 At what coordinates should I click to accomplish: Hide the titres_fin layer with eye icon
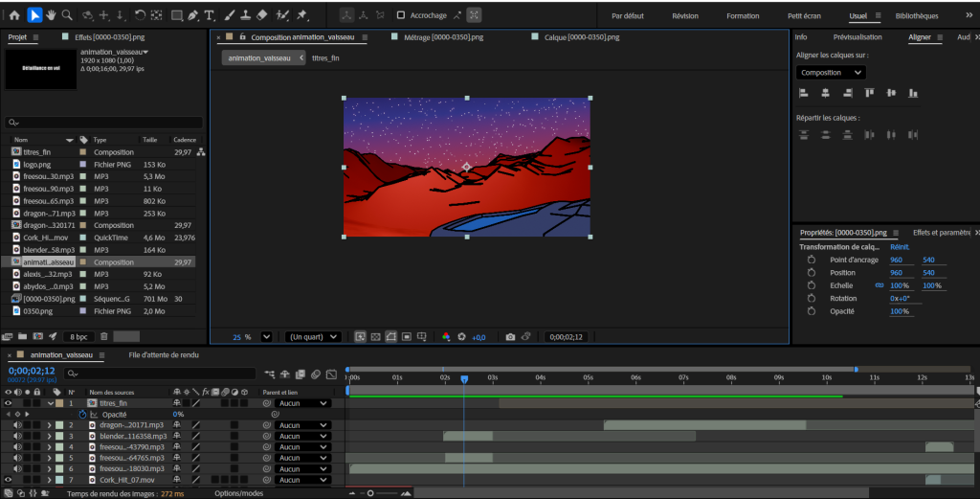point(9,403)
